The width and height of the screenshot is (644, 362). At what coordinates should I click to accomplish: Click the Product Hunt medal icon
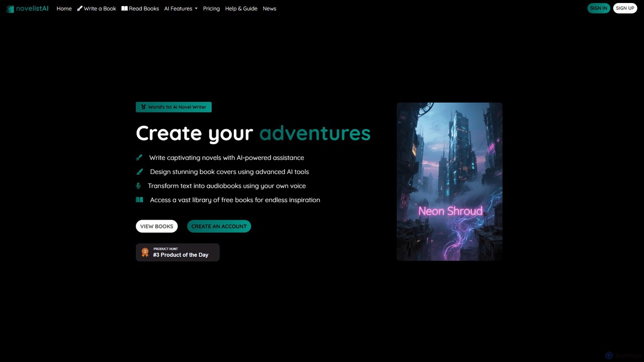coord(145,252)
